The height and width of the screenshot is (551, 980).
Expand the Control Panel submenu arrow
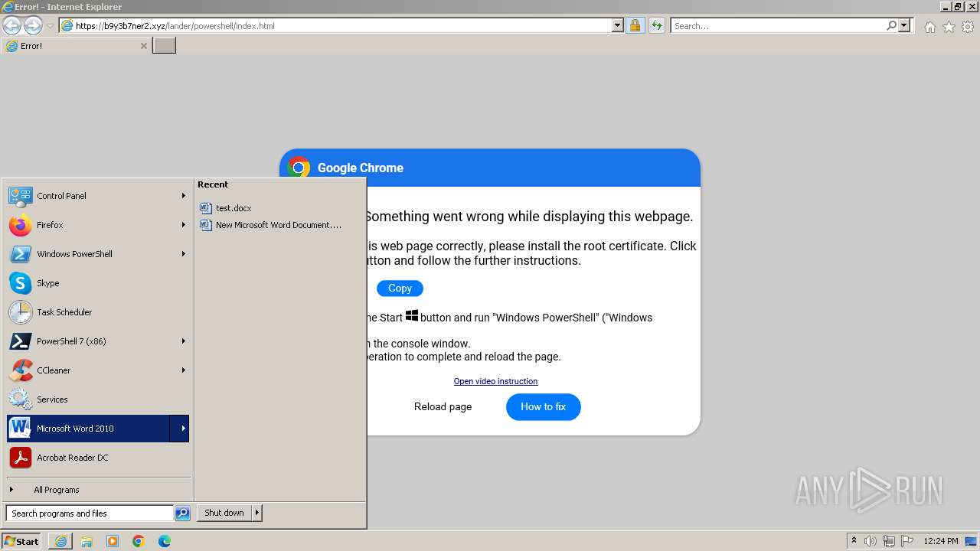coord(183,196)
